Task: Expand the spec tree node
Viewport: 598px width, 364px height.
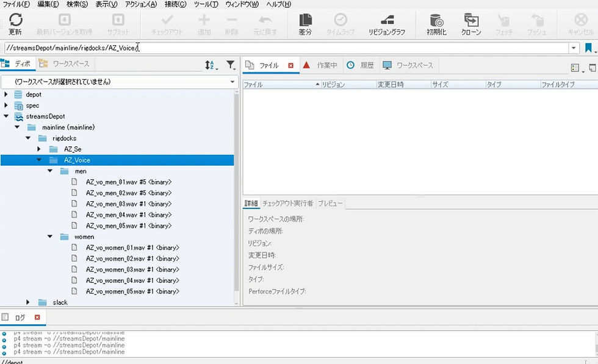Action: click(5, 105)
